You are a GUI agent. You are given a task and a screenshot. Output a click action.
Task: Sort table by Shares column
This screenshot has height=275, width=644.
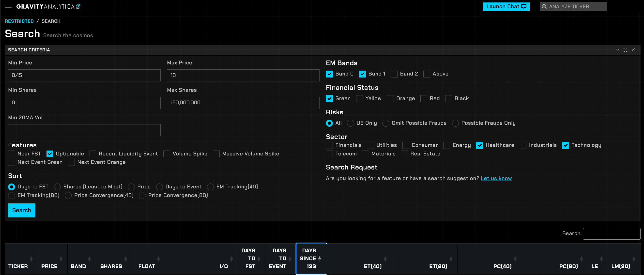point(125,259)
